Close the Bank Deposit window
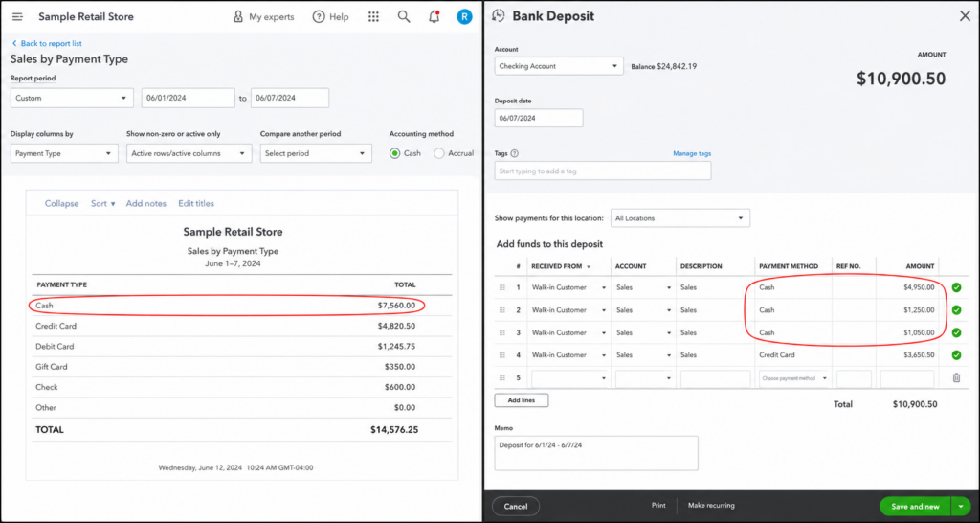This screenshot has width=980, height=523. point(965,16)
